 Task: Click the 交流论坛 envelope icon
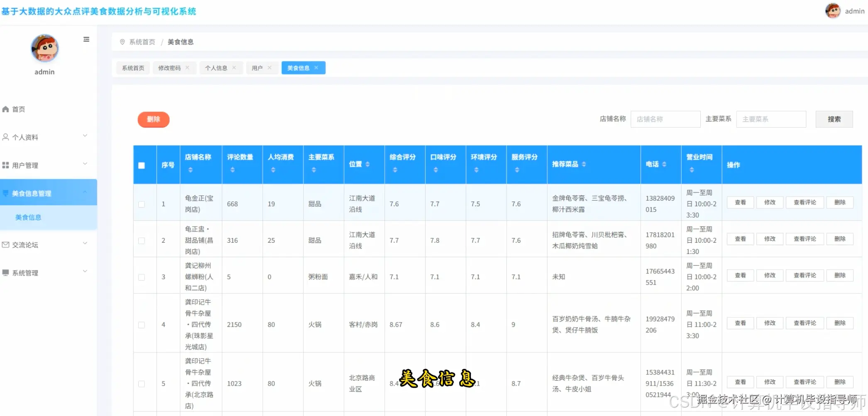pos(5,245)
